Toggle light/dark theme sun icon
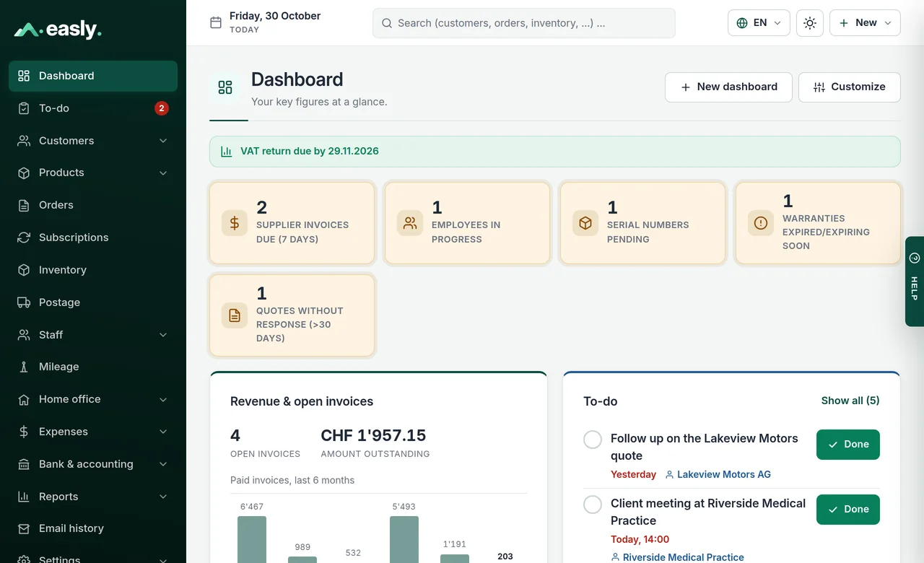The height and width of the screenshot is (563, 924). coord(810,23)
